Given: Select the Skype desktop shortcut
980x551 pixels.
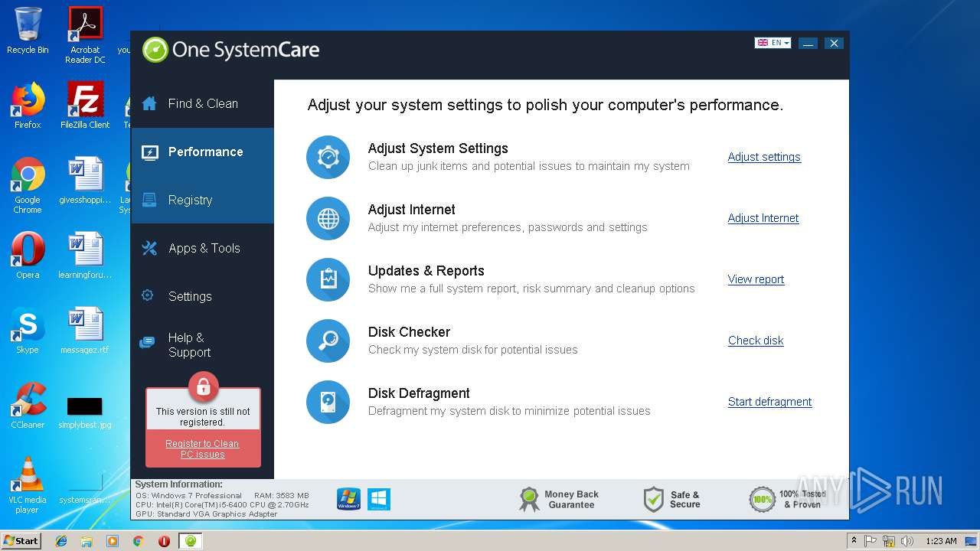Looking at the screenshot, I should point(28,331).
